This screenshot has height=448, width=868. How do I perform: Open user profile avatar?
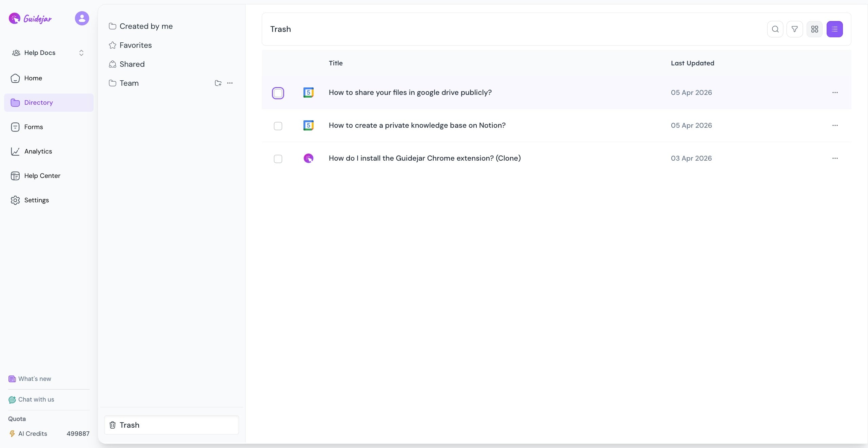[x=82, y=18]
